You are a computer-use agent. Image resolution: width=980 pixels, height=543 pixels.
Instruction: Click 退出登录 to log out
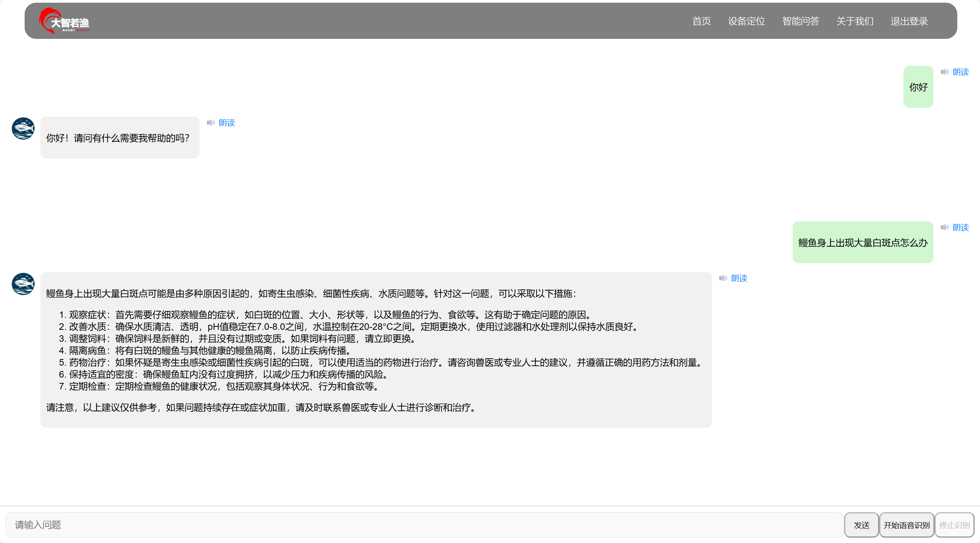tap(909, 21)
